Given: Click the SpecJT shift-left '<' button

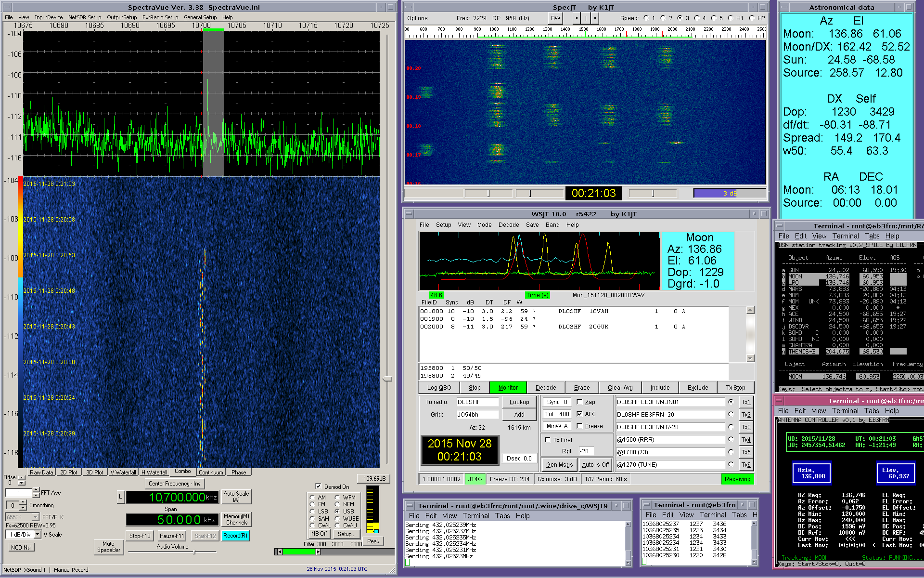Looking at the screenshot, I should click(577, 18).
